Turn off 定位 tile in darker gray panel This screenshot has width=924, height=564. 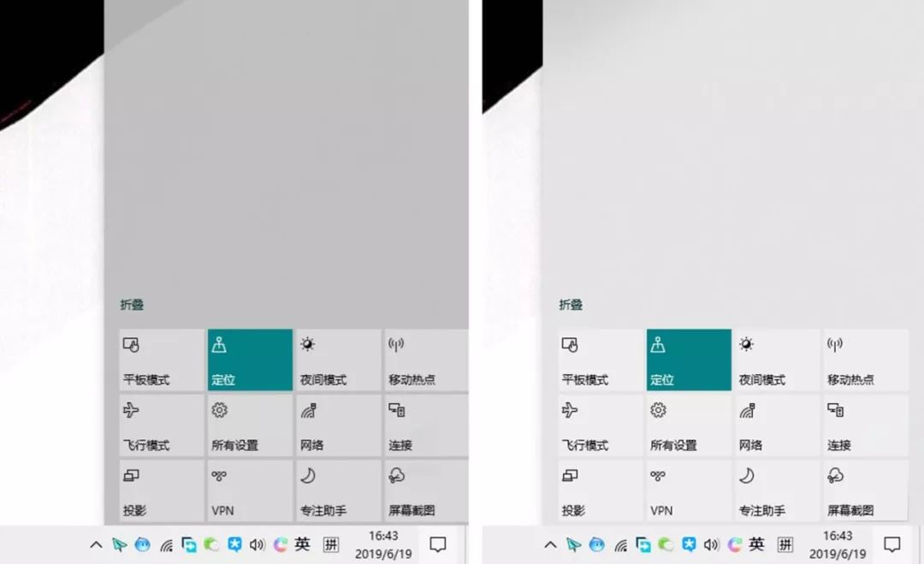250,360
